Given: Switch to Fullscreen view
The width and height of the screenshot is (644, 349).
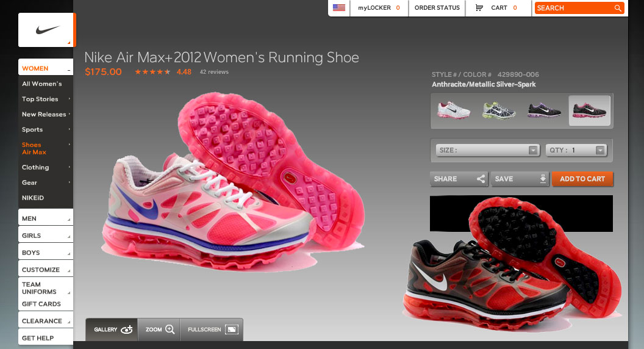Looking at the screenshot, I should (x=212, y=329).
